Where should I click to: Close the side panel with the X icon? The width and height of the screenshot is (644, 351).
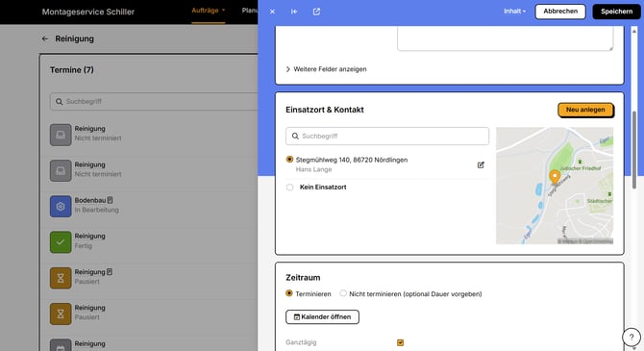[x=272, y=12]
